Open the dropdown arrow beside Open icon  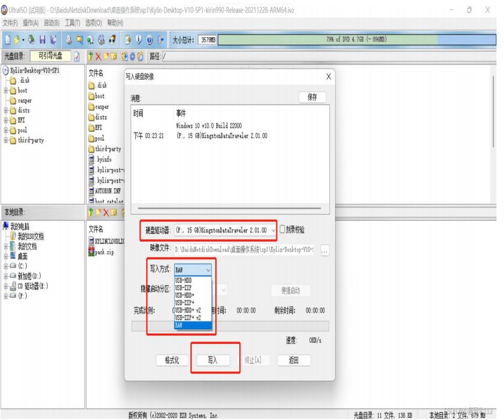pos(23,40)
